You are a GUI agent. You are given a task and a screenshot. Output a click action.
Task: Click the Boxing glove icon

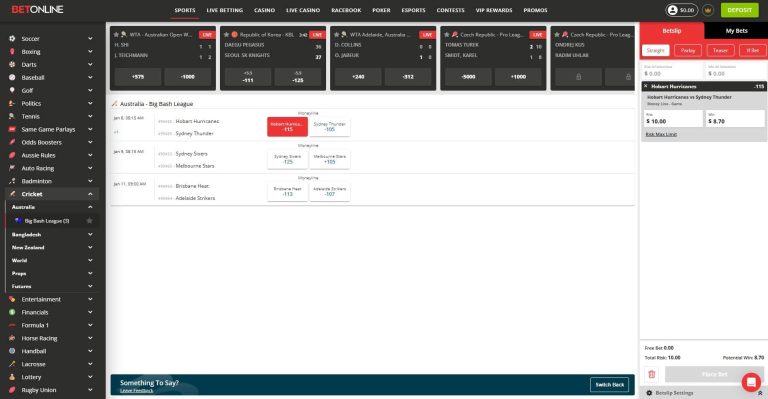click(12, 51)
